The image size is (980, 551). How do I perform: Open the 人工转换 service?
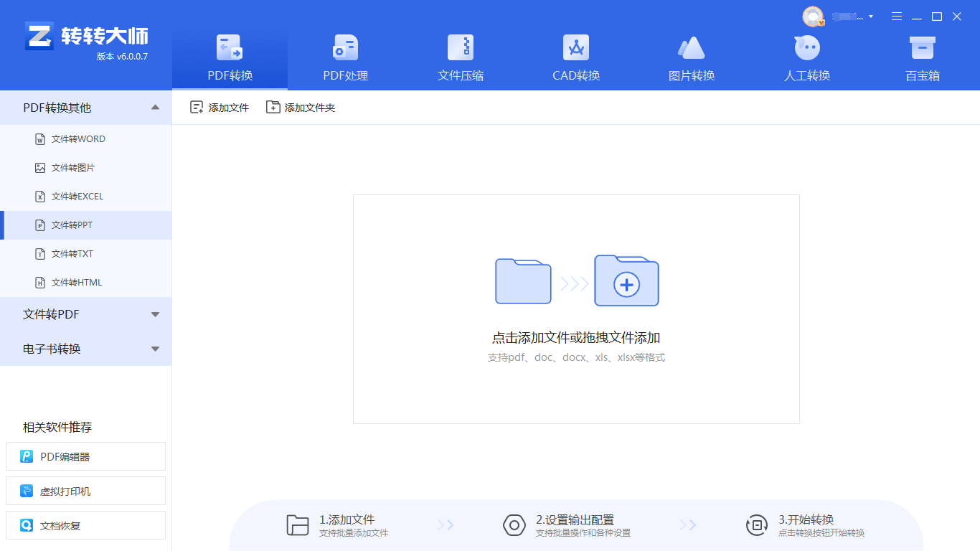click(806, 57)
